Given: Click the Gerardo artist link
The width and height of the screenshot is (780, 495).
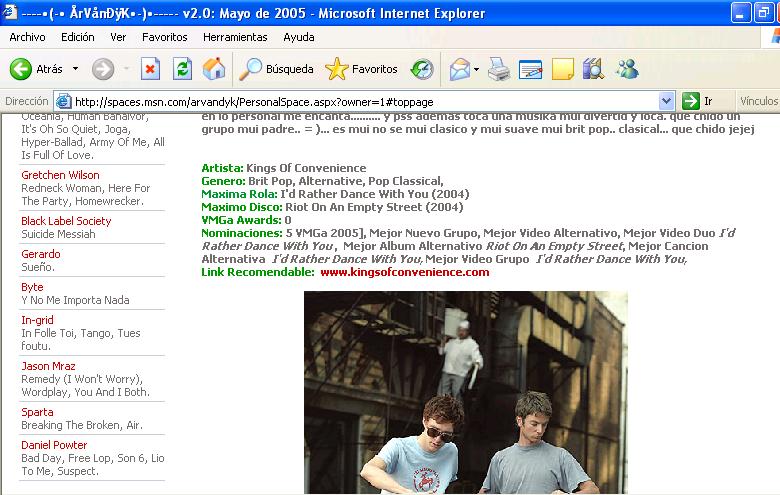Looking at the screenshot, I should 41,254.
